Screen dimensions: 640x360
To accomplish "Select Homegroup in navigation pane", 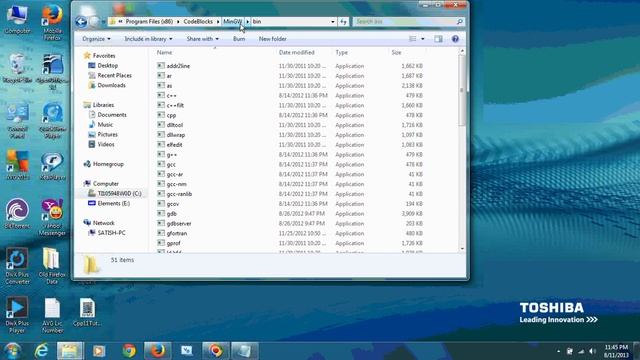I will (108, 164).
